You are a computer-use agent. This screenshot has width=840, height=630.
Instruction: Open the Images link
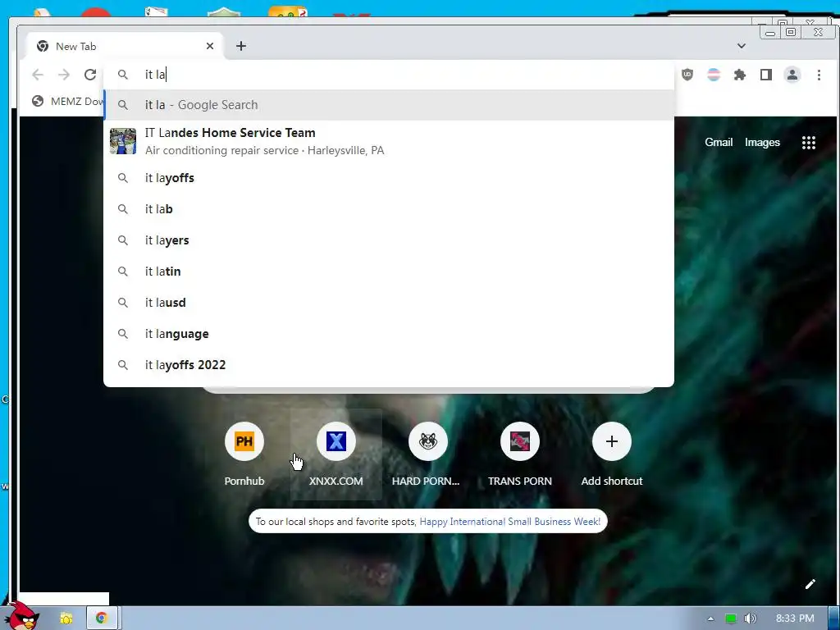point(762,143)
